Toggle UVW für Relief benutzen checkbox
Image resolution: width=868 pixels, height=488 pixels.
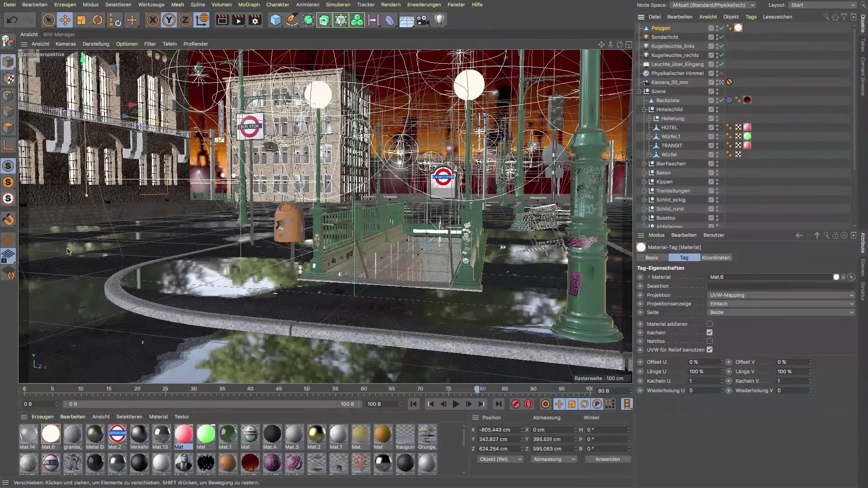click(709, 350)
